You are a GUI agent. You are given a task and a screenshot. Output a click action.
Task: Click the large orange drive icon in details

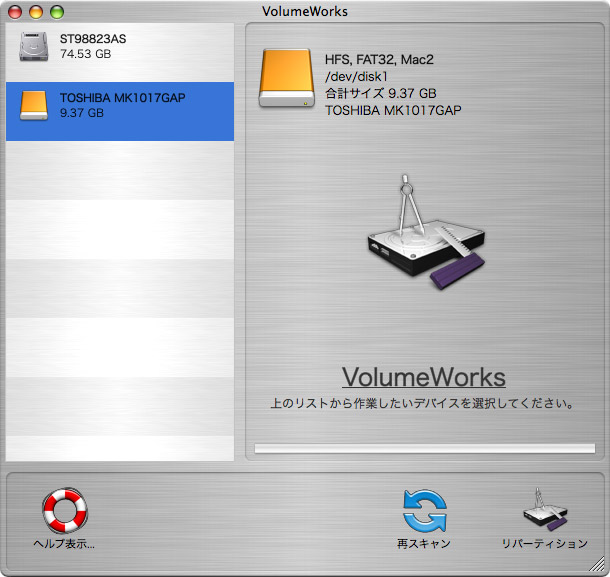coord(287,78)
